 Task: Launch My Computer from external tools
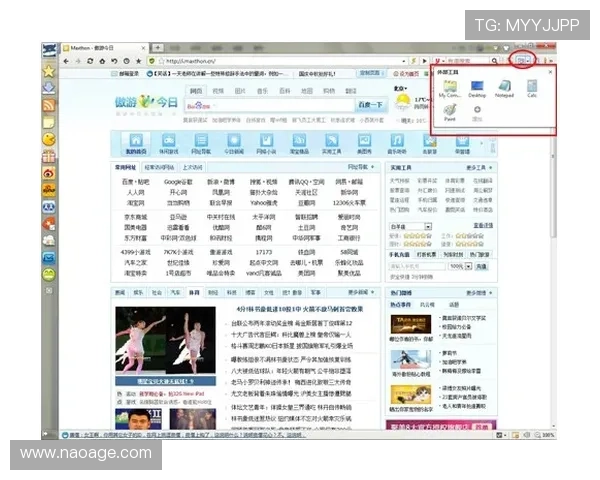[450, 89]
